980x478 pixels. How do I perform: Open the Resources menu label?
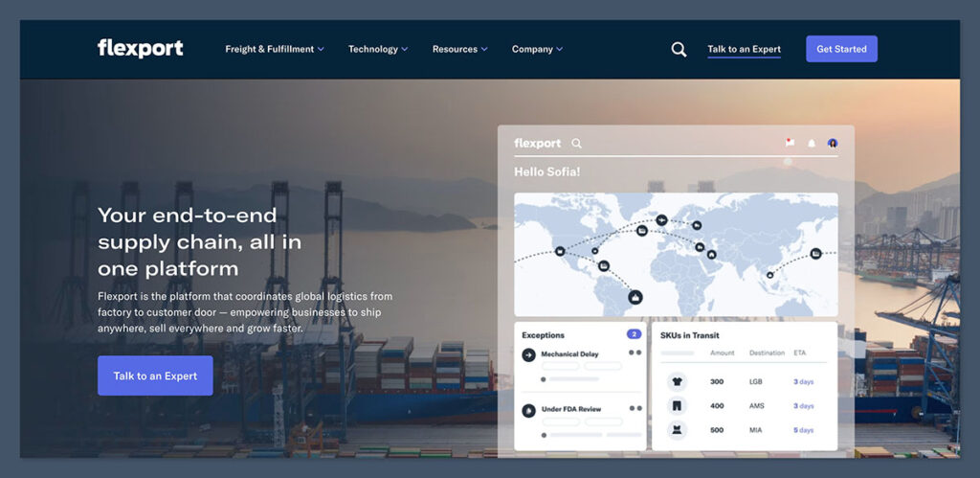pos(455,49)
